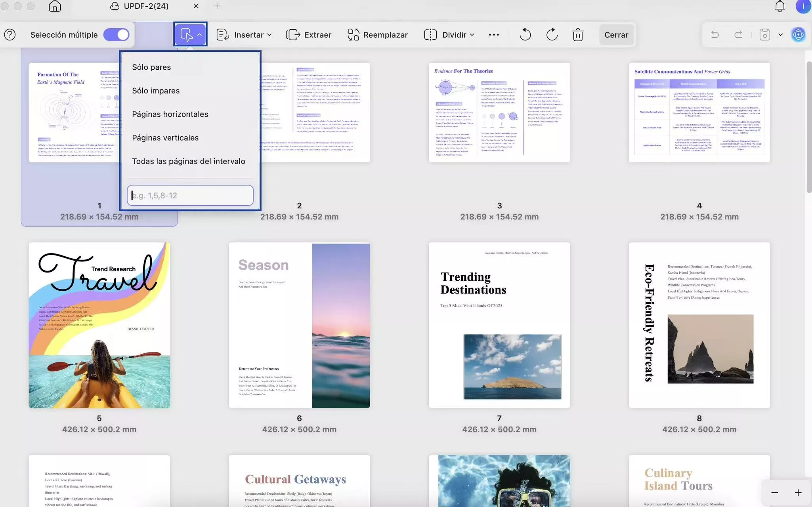Click the save icon
Viewport: 812px width, 507px height.
(764, 35)
